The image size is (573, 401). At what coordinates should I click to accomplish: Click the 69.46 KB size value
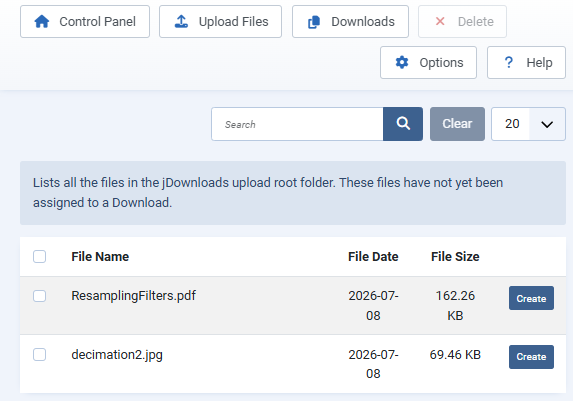tap(455, 355)
